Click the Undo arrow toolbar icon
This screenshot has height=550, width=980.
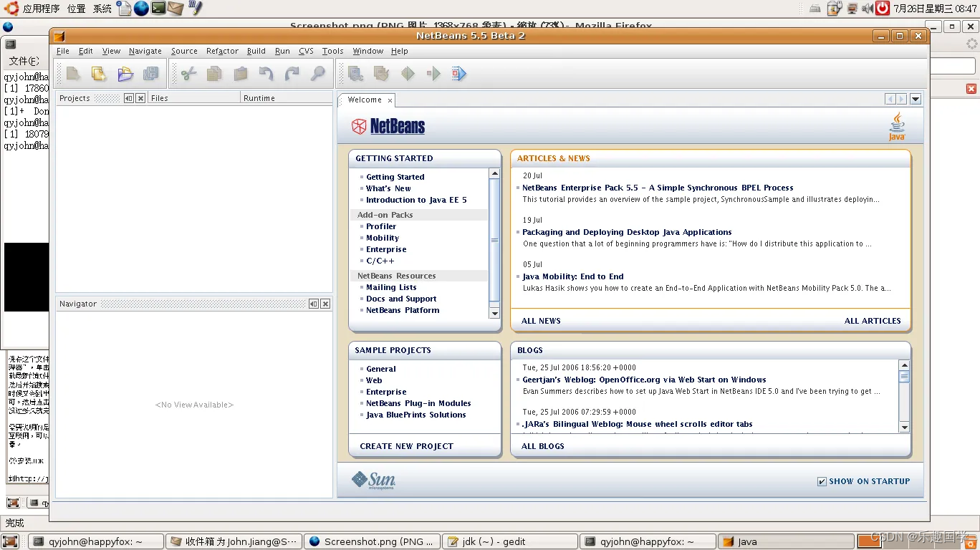266,73
